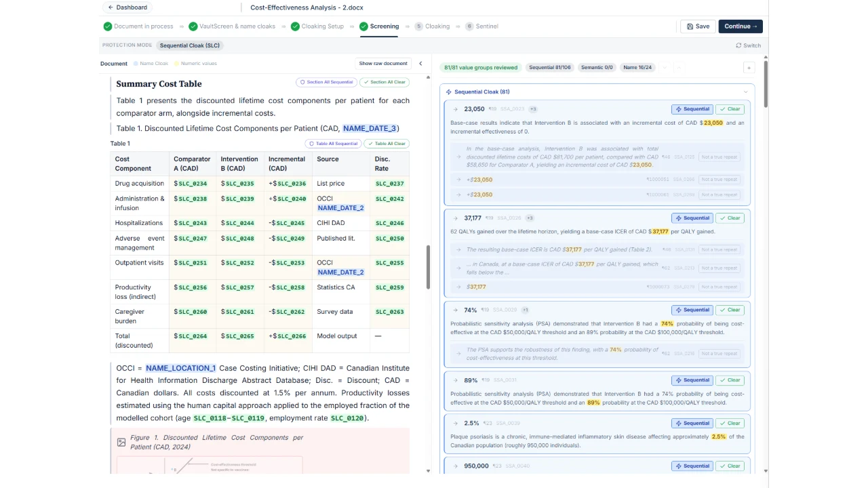Expand the +3 repeats badge next to 23,050
868x488 pixels.
533,109
